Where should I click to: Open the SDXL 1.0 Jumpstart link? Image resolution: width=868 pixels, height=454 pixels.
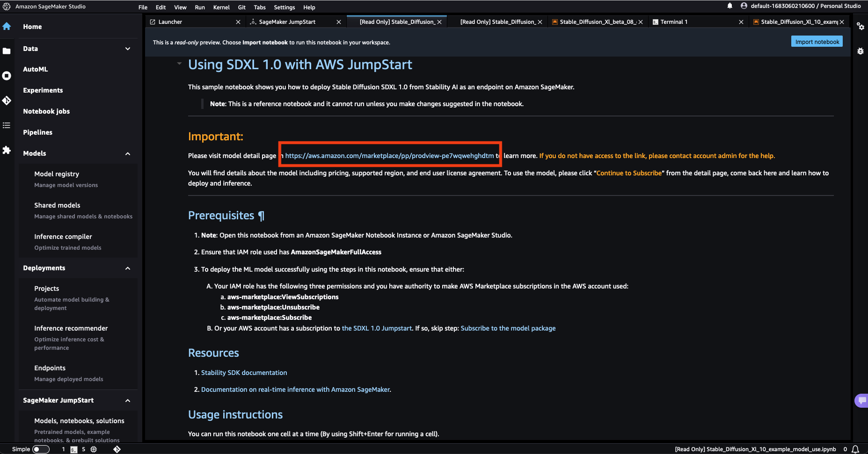377,328
